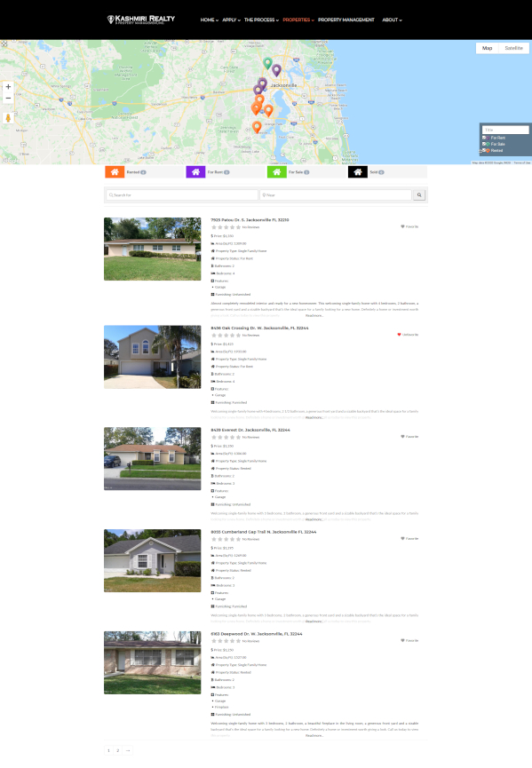Read more about 6163 Deepwood Dr.

coord(314,735)
